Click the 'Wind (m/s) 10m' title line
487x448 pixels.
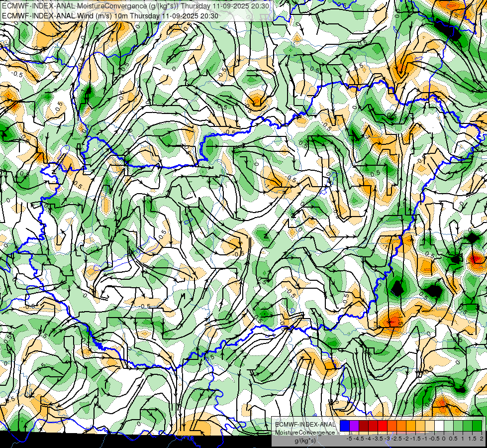point(110,16)
